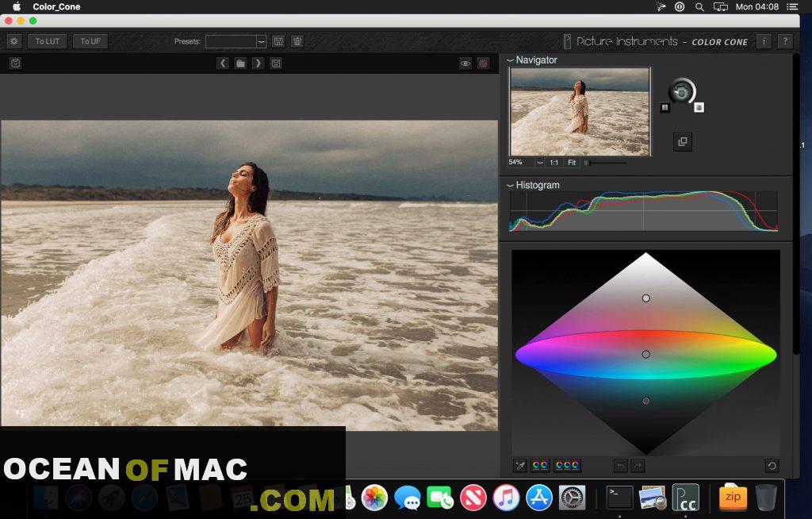812x519 pixels.
Task: Click the 54% zoom value field
Action: (520, 162)
